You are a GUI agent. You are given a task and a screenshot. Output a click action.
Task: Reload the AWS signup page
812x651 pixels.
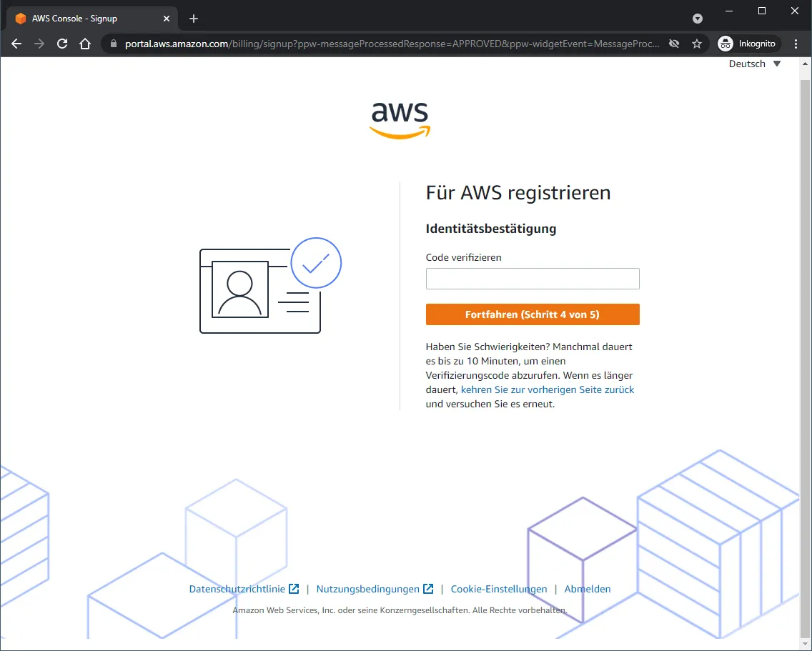coord(62,44)
